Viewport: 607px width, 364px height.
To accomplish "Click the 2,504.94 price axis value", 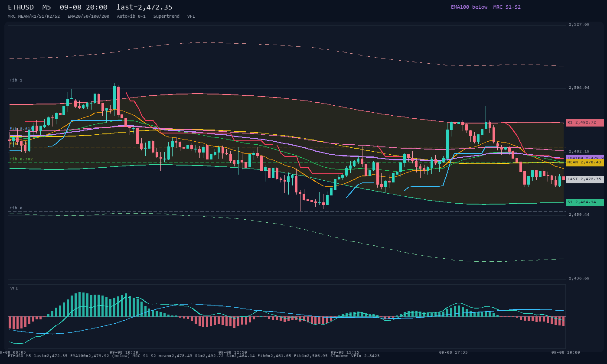I will (x=579, y=88).
